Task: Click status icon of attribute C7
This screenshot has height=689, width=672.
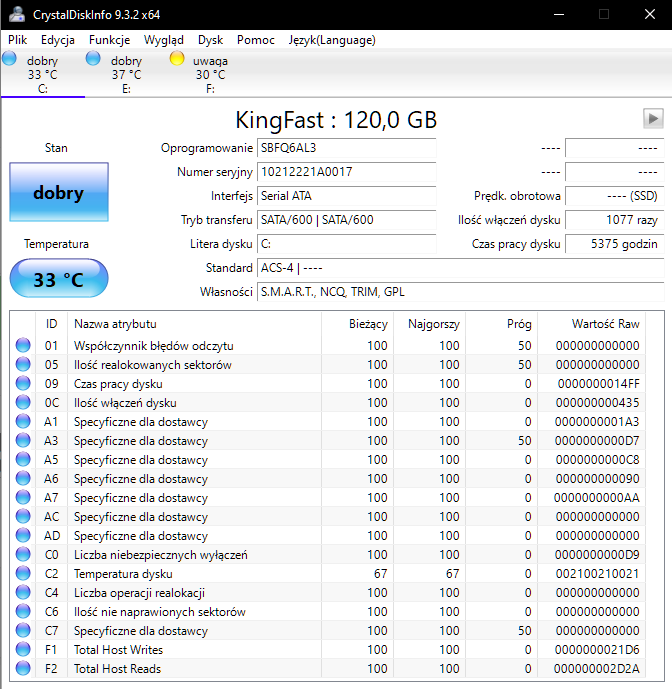Action: point(23,631)
